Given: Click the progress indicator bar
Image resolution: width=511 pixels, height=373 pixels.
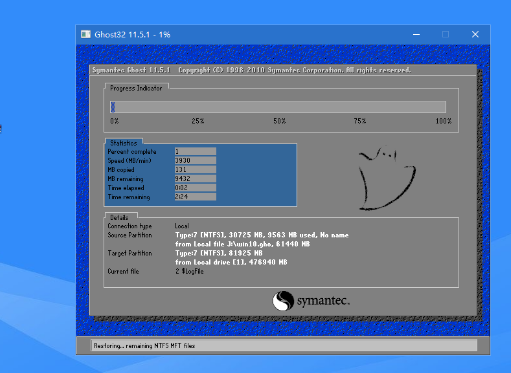Looking at the screenshot, I should click(278, 107).
